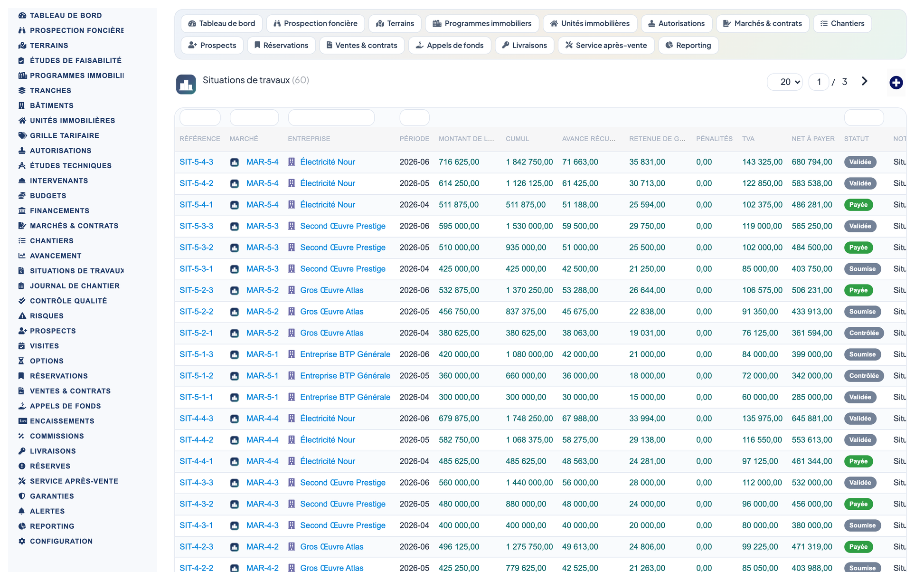
Task: Select the Chantiers top tab
Action: coord(842,23)
